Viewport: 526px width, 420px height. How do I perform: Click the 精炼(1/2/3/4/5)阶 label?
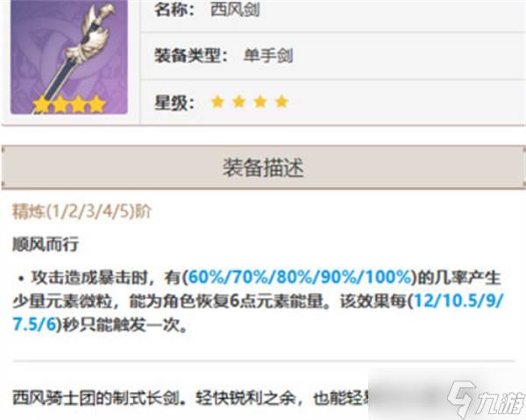coord(82,211)
